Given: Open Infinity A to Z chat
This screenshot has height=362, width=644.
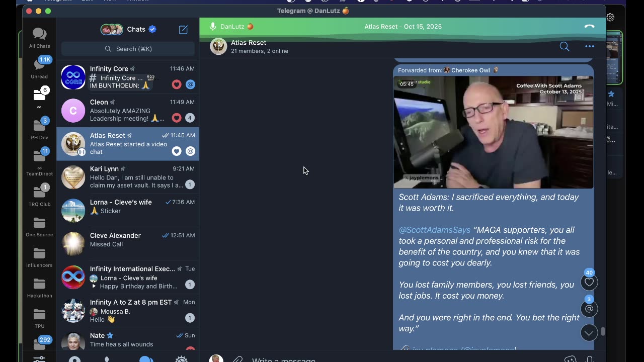Looking at the screenshot, I should point(128,310).
